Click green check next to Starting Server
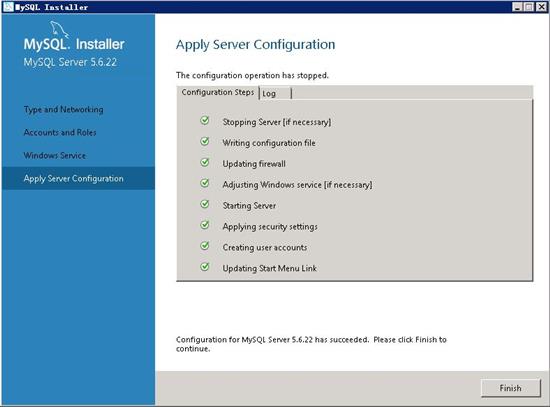The image size is (550, 407). 205,204
